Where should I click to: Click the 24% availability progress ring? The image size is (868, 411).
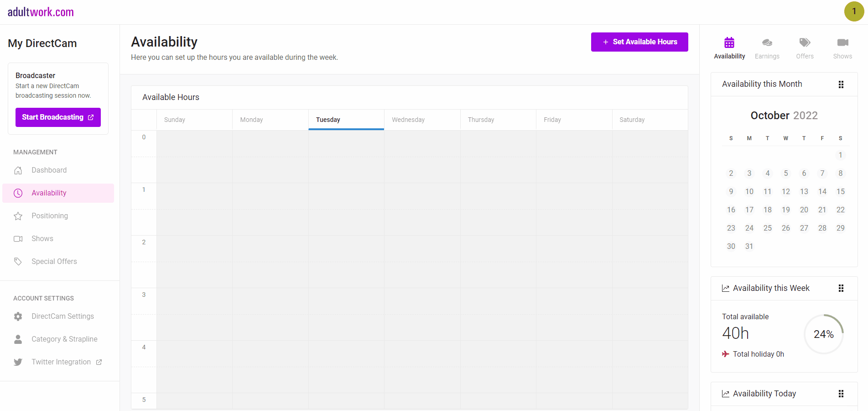[823, 334]
